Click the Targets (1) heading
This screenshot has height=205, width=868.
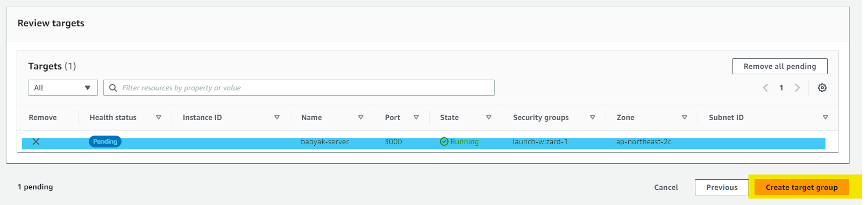[52, 66]
